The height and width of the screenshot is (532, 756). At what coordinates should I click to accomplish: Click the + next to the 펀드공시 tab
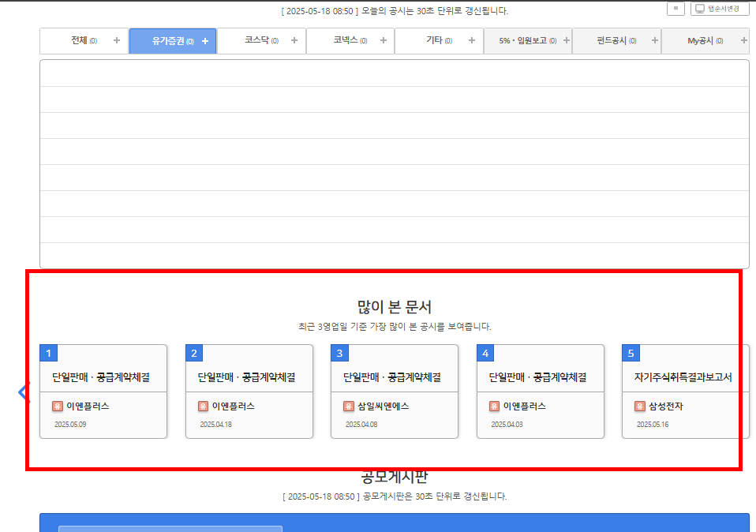(653, 40)
